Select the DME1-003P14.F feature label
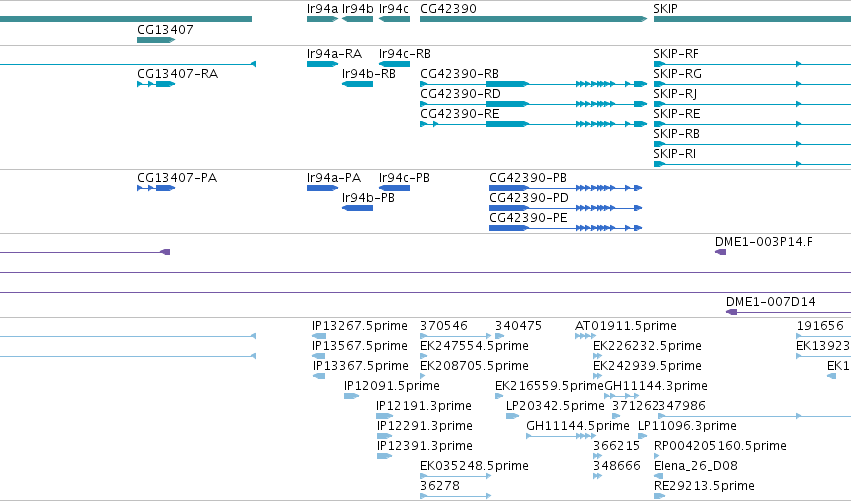 pyautogui.click(x=764, y=242)
